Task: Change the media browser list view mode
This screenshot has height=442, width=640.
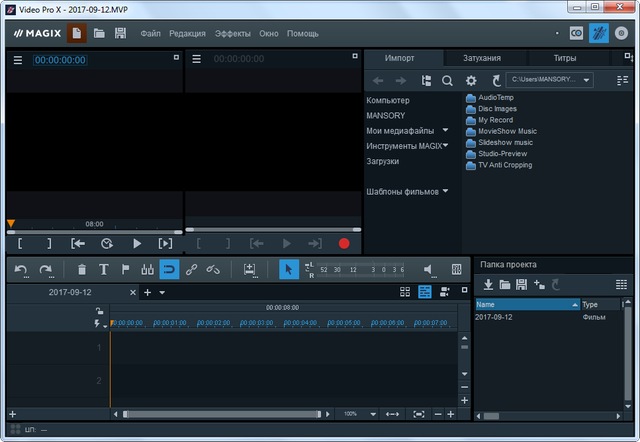Action: tap(622, 81)
